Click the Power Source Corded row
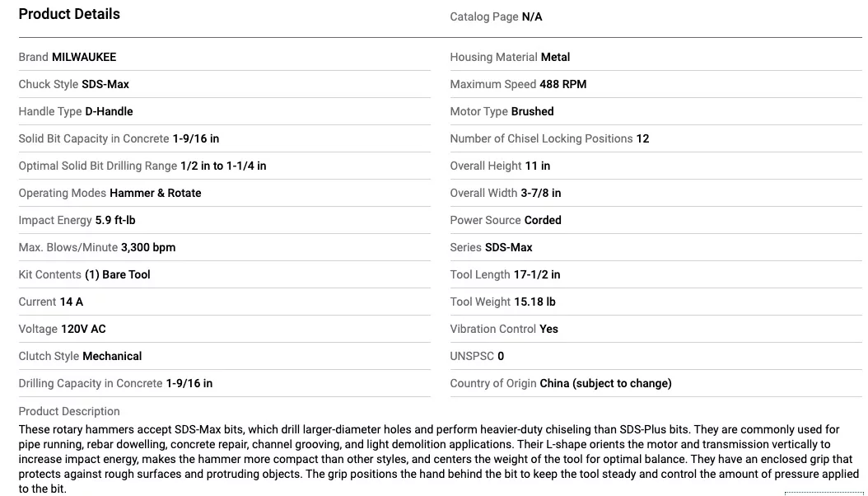The width and height of the screenshot is (868, 496). (x=506, y=220)
